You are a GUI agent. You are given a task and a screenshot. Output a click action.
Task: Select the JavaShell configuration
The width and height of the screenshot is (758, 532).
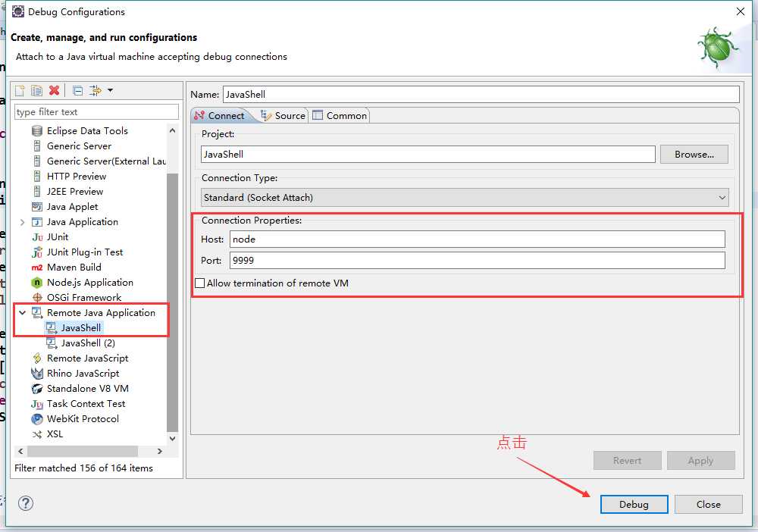point(81,328)
